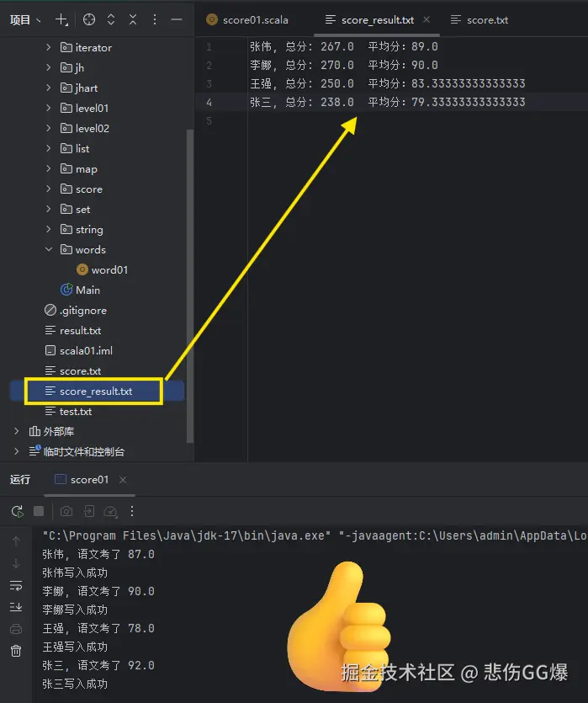Collapse the words folder
This screenshot has width=588, height=703.
coord(48,249)
